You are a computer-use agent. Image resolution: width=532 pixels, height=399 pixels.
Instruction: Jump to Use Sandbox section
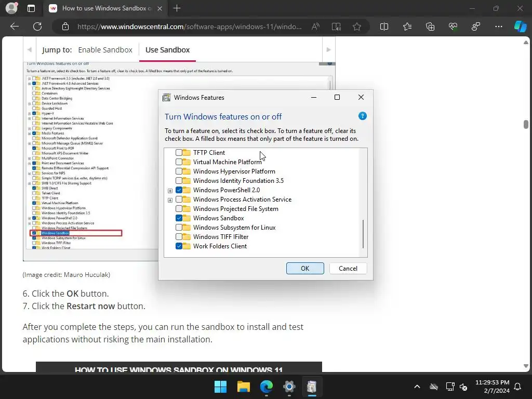tap(168, 50)
